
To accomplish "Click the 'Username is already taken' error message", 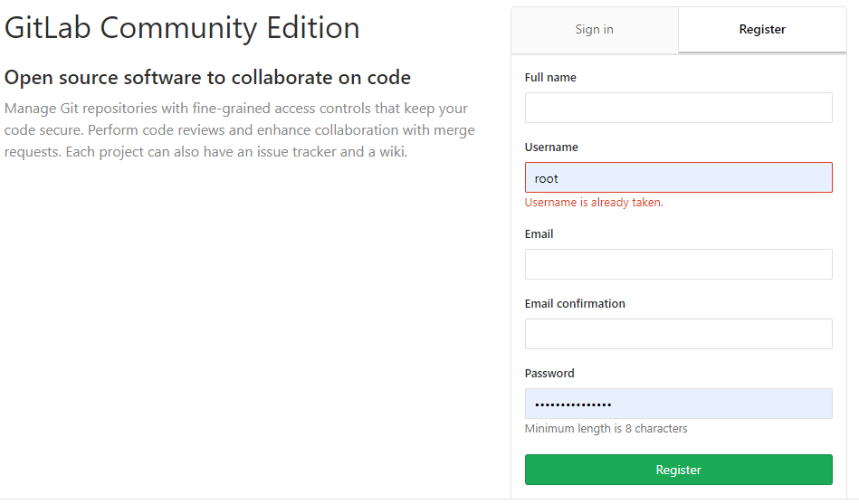I will [x=594, y=203].
